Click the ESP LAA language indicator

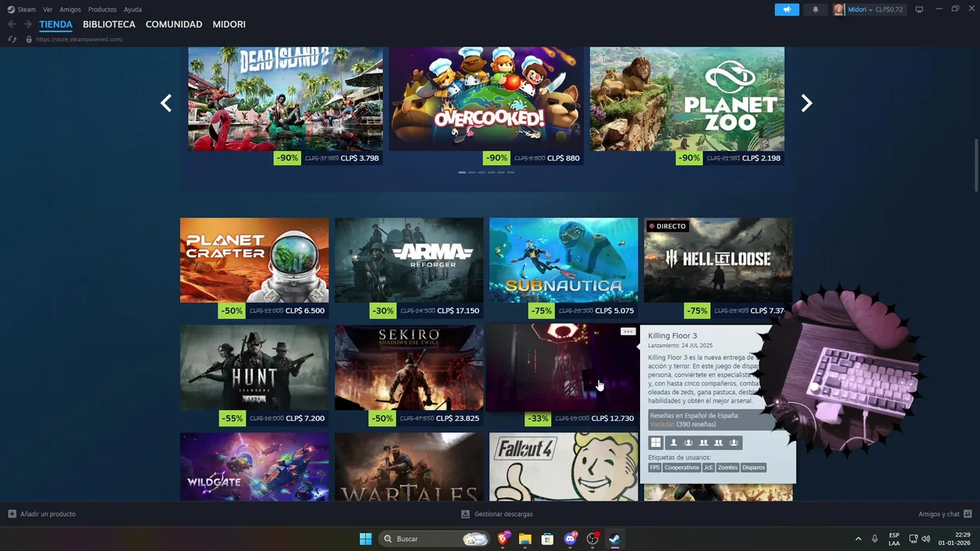click(894, 539)
